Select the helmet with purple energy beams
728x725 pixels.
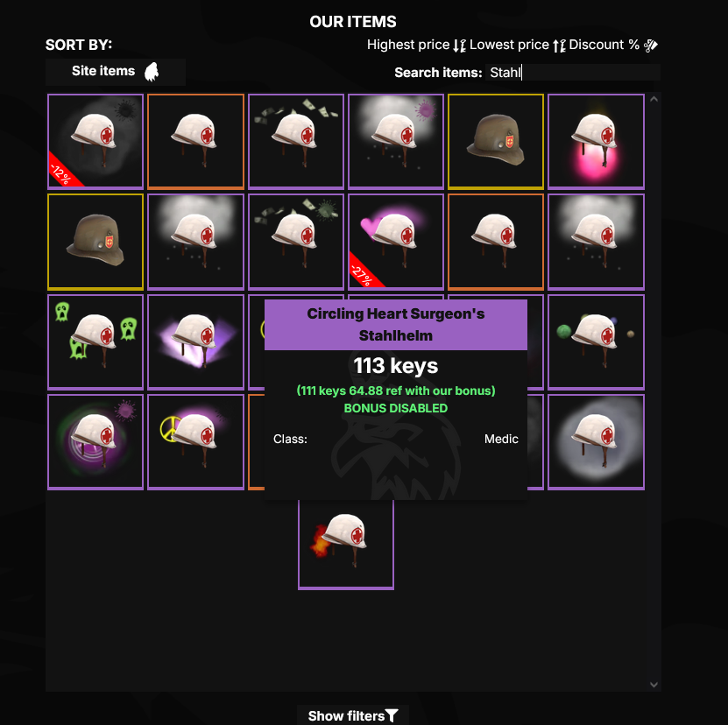[195, 342]
